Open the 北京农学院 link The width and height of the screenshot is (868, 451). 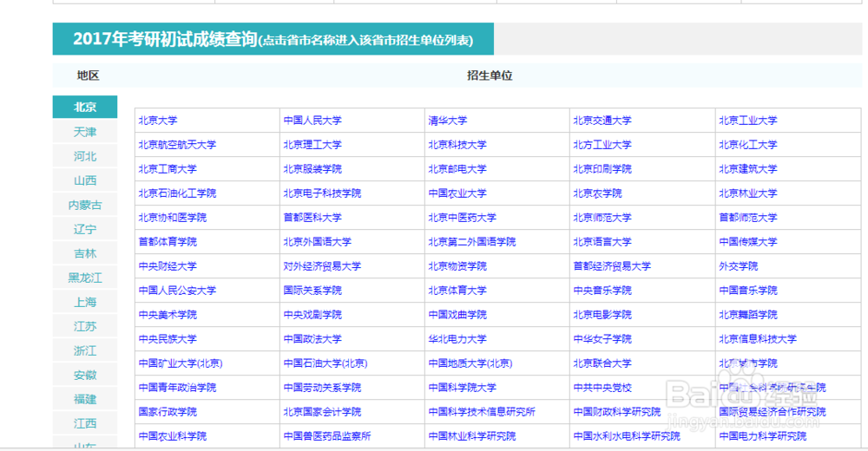pos(597,193)
